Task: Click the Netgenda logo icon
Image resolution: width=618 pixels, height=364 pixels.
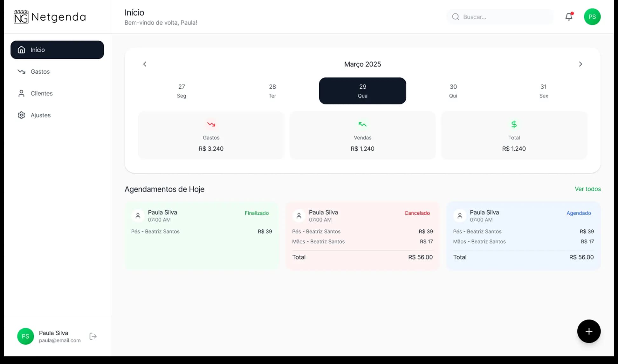Action: (x=21, y=17)
